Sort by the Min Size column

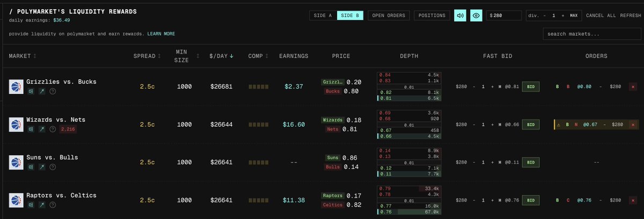click(184, 56)
